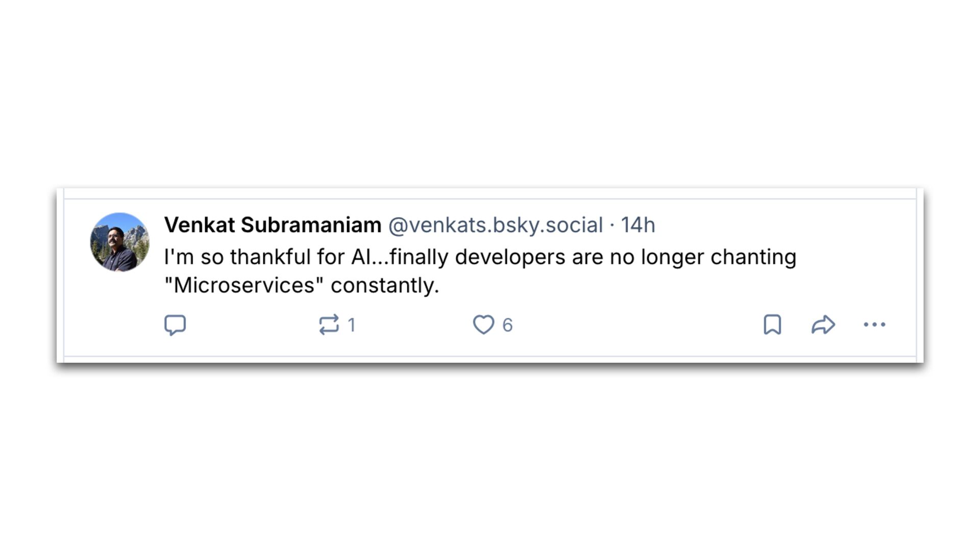Image resolution: width=980 pixels, height=551 pixels.
Task: Click the word "longer" in the post
Action: click(x=673, y=257)
